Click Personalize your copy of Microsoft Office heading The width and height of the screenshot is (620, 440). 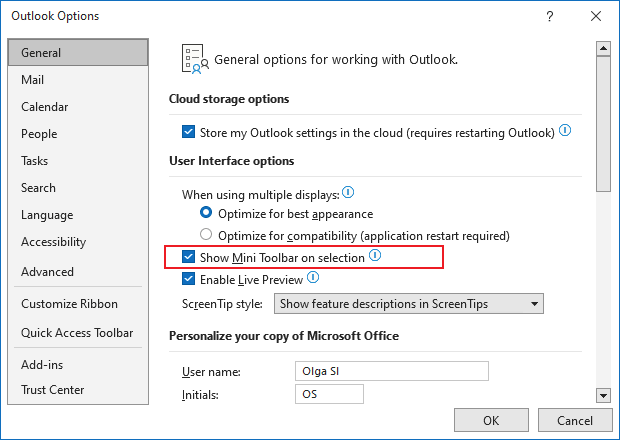pyautogui.click(x=284, y=336)
